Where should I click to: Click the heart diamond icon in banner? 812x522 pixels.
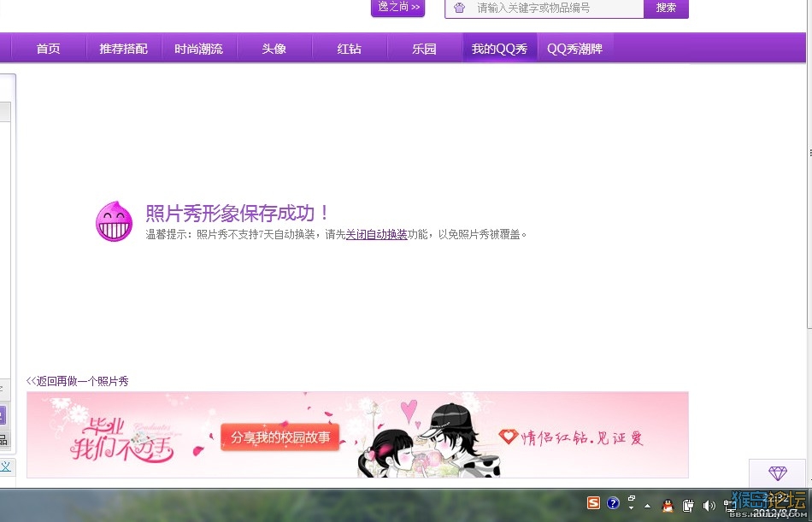click(x=508, y=437)
